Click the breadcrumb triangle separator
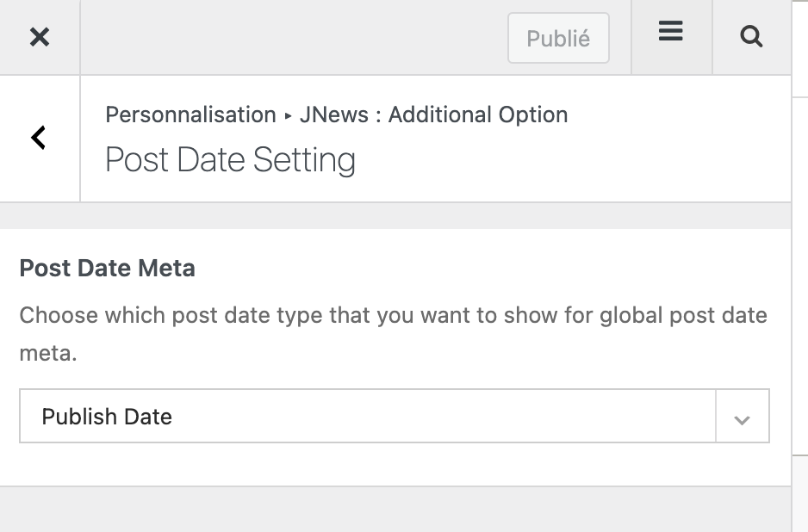This screenshot has width=808, height=532. click(288, 116)
